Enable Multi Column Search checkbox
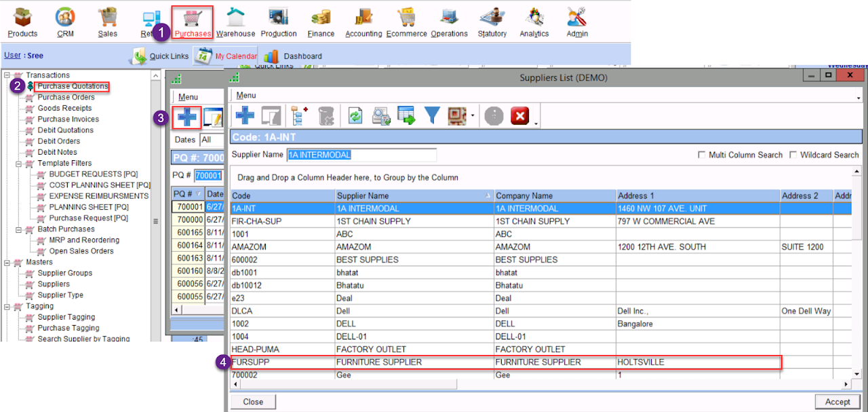The width and height of the screenshot is (868, 412). coord(702,155)
